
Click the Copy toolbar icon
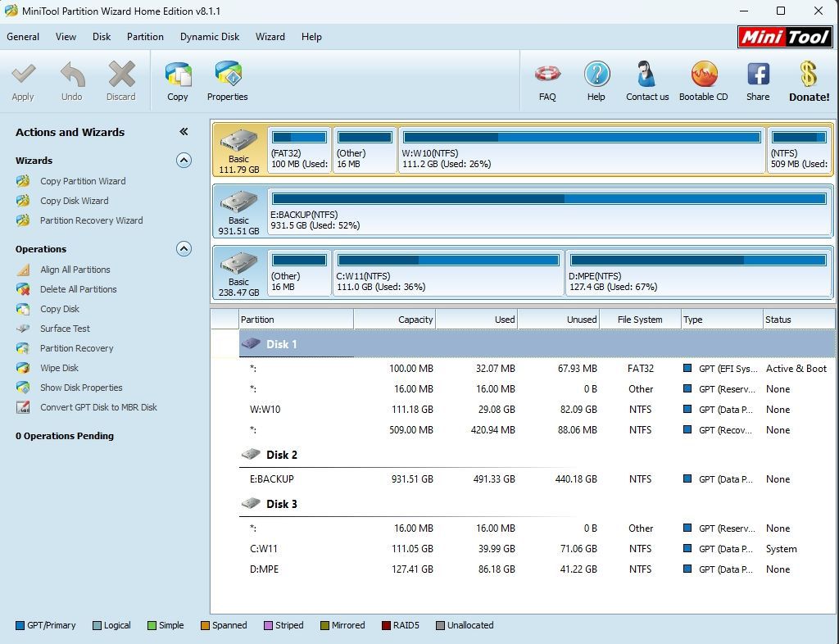(x=178, y=75)
